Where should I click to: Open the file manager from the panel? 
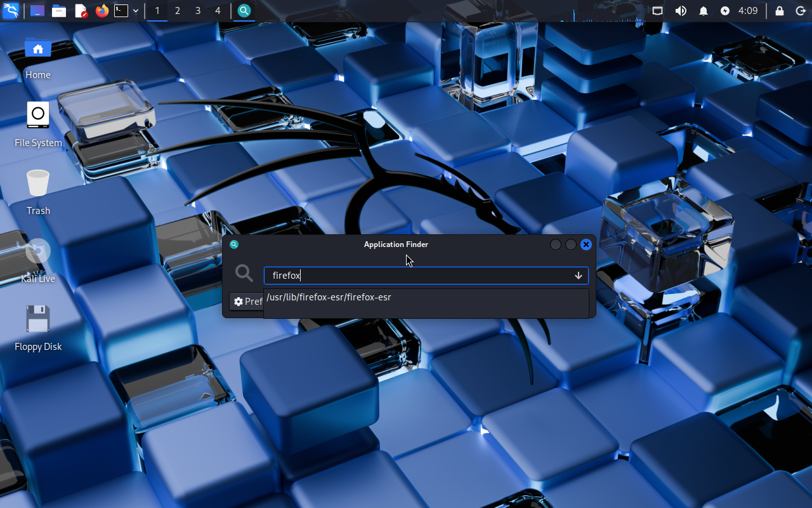coord(59,11)
